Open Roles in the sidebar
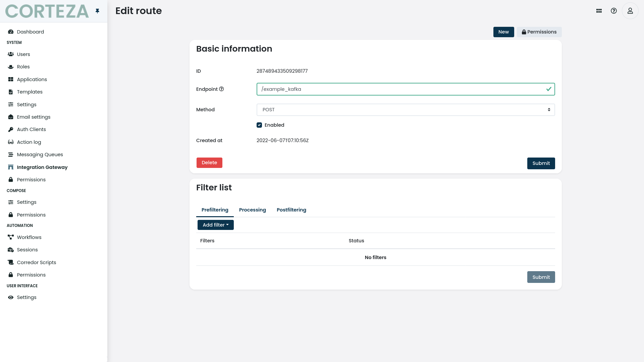644x362 pixels. pos(23,67)
